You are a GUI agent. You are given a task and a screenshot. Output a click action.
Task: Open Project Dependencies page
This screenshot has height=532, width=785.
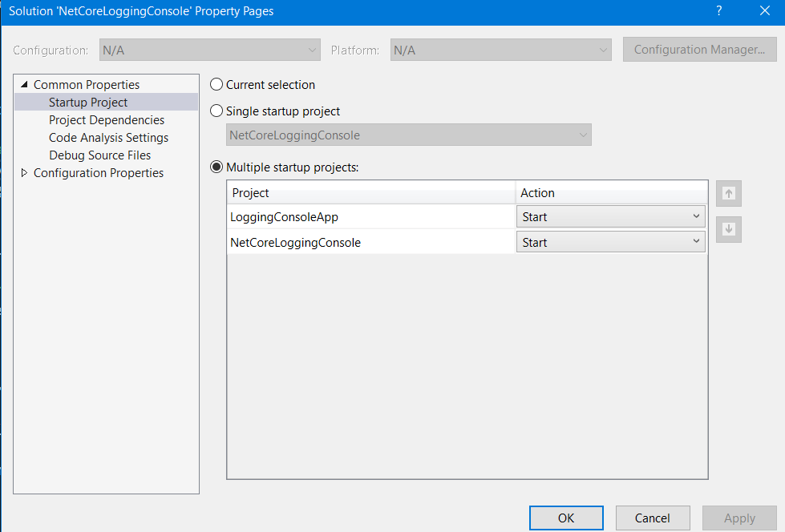pos(107,120)
